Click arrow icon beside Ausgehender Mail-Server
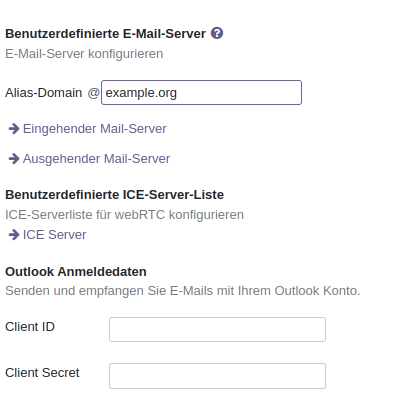The height and width of the screenshot is (407, 413). [x=14, y=159]
